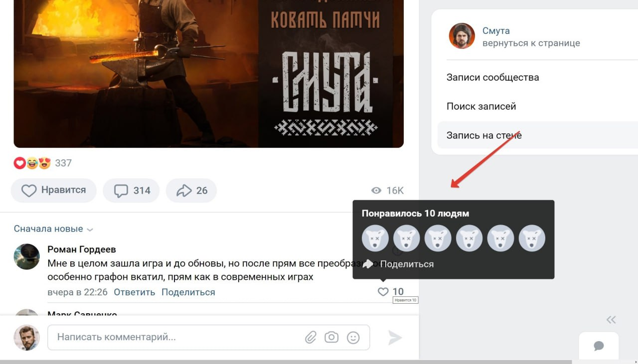Click the Ответить link under comment
638x364 pixels.
[134, 292]
